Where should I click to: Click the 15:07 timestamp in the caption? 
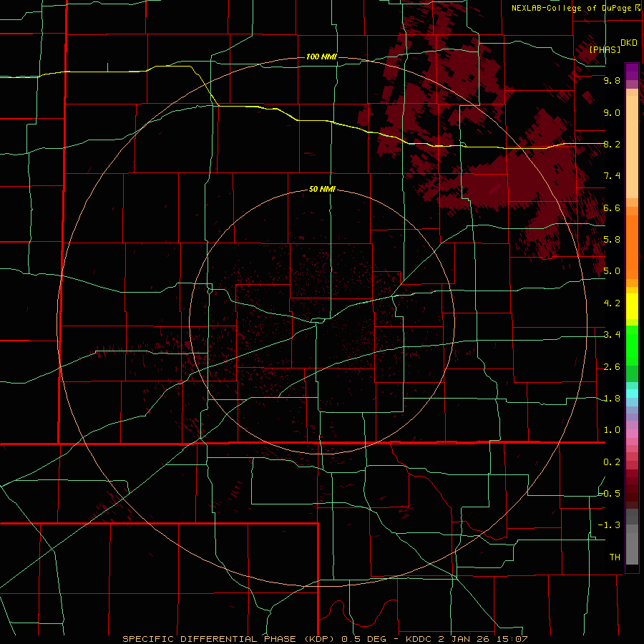tap(513, 639)
